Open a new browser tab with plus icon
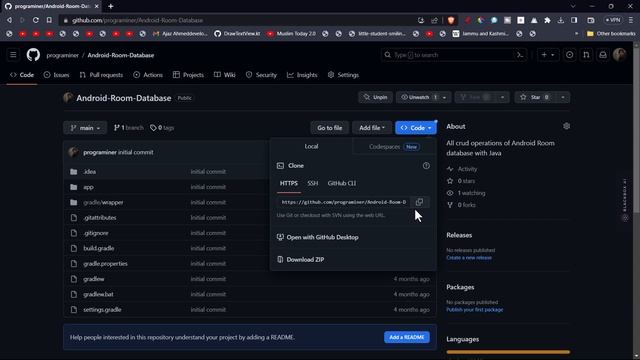Viewport: 640px width, 360px height. click(111, 6)
